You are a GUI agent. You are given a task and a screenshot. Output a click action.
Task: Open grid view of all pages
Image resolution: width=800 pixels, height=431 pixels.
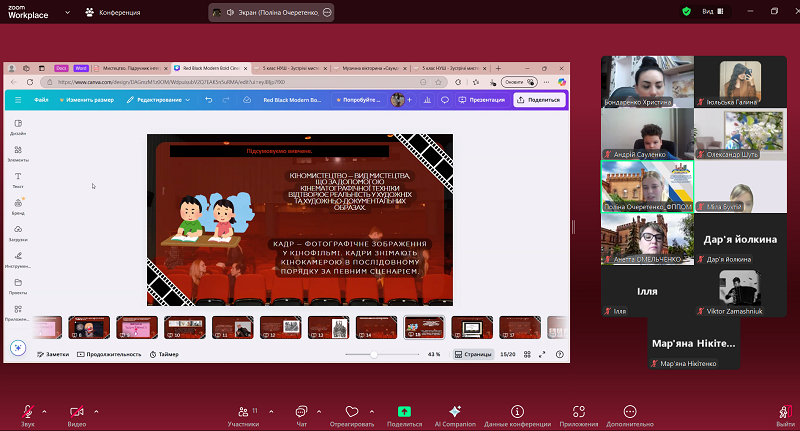(x=527, y=354)
